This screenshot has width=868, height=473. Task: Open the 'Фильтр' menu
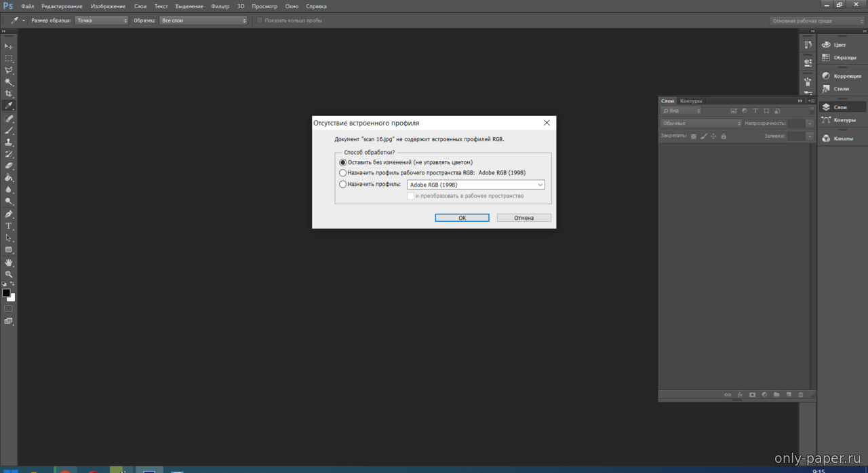(220, 6)
